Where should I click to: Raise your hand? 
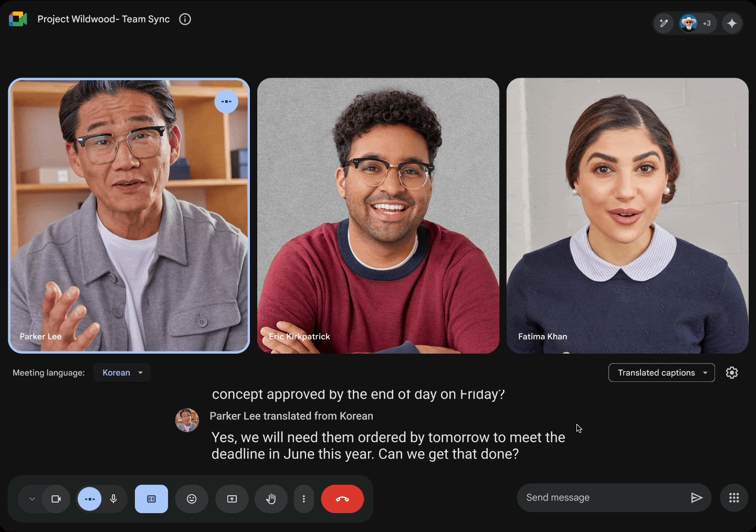point(271,499)
